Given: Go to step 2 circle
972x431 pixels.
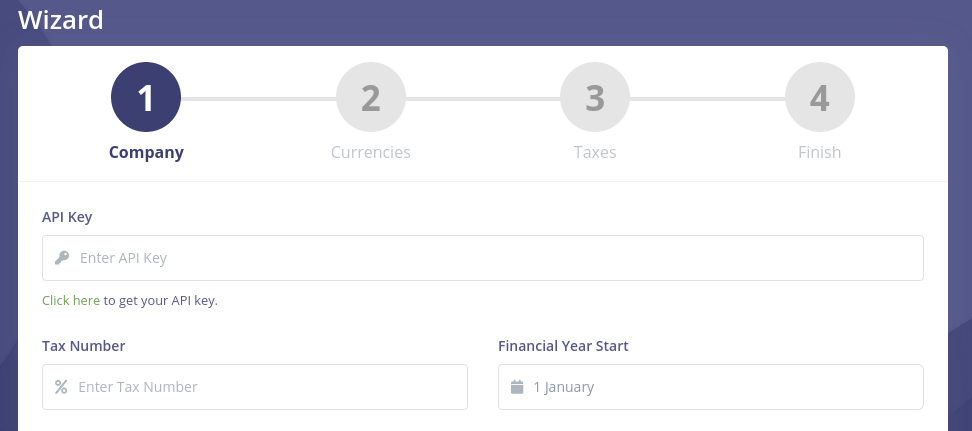Looking at the screenshot, I should coord(371,98).
